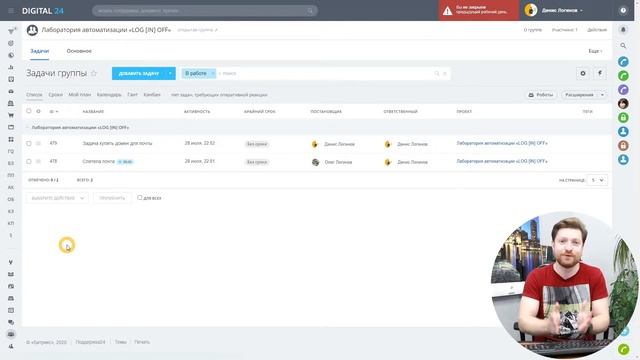Open the АК item in left sidebar
Image resolution: width=640 pixels, height=360 pixels.
pyautogui.click(x=11, y=187)
